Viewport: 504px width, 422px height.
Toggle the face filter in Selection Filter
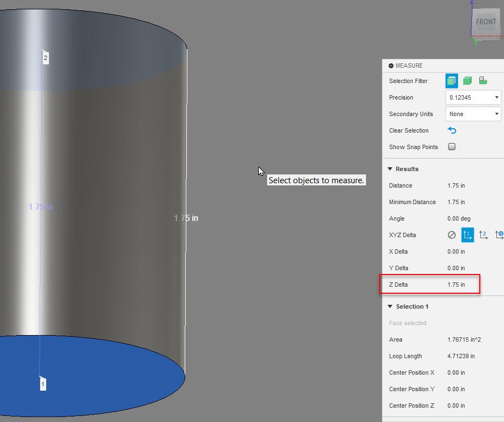[x=451, y=80]
